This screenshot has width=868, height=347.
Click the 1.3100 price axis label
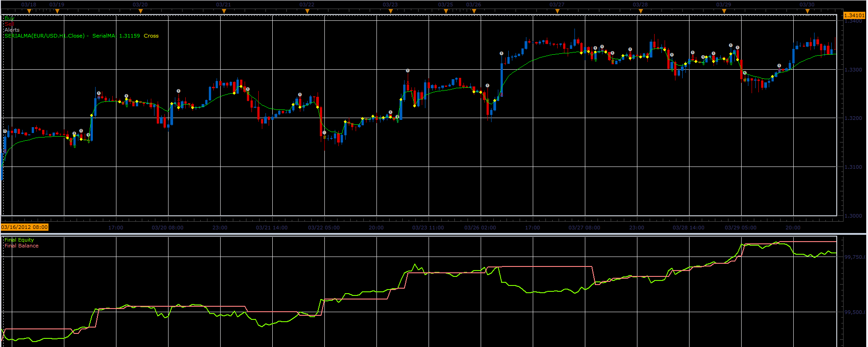tap(854, 167)
